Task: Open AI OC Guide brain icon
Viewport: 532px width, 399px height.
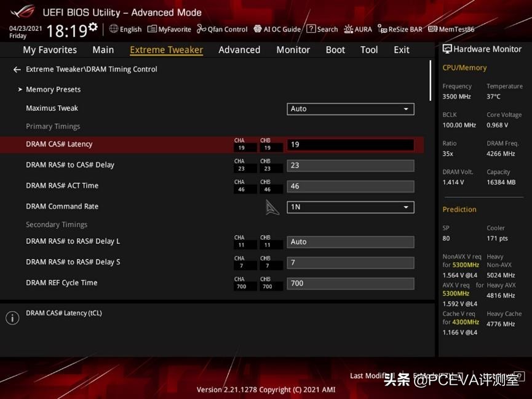Action: click(x=258, y=29)
